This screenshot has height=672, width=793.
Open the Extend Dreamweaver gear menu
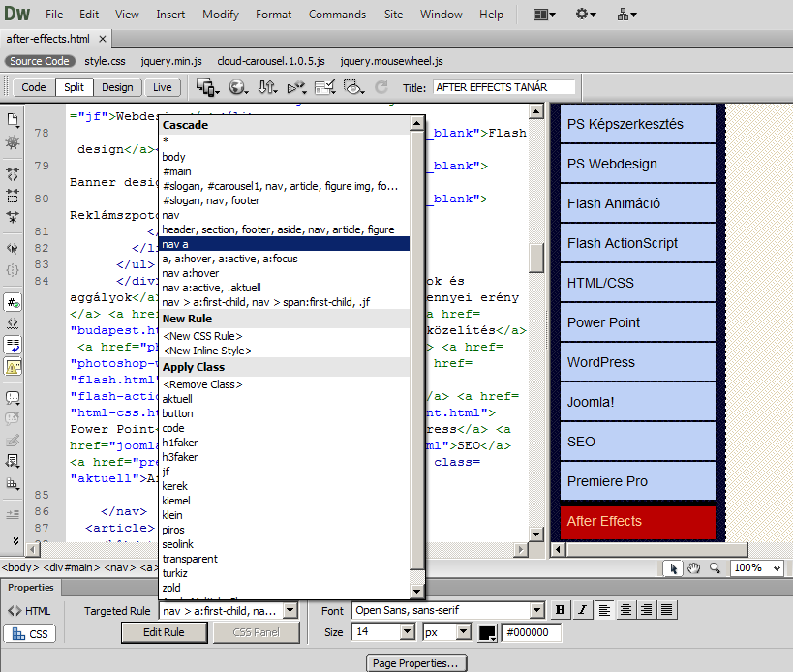tap(586, 15)
